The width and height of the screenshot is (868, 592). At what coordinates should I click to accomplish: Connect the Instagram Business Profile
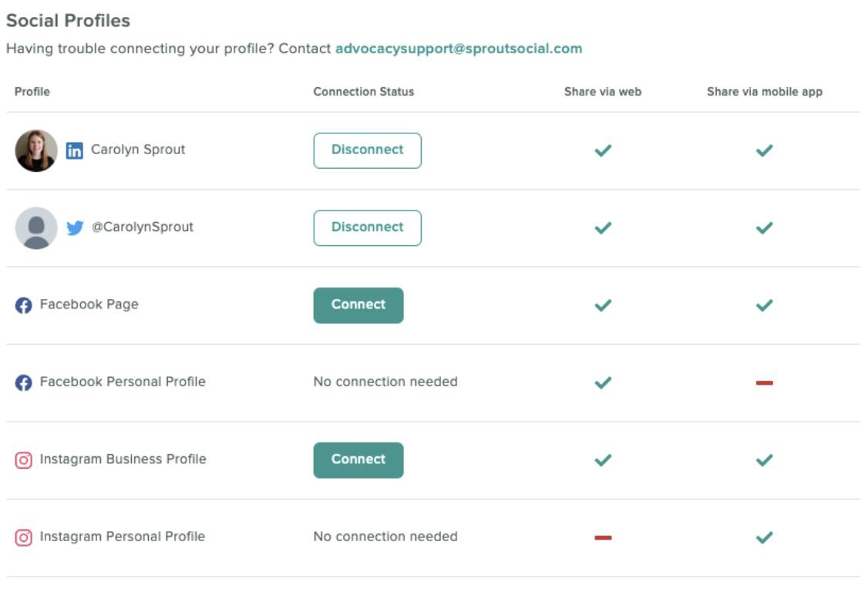pos(358,460)
